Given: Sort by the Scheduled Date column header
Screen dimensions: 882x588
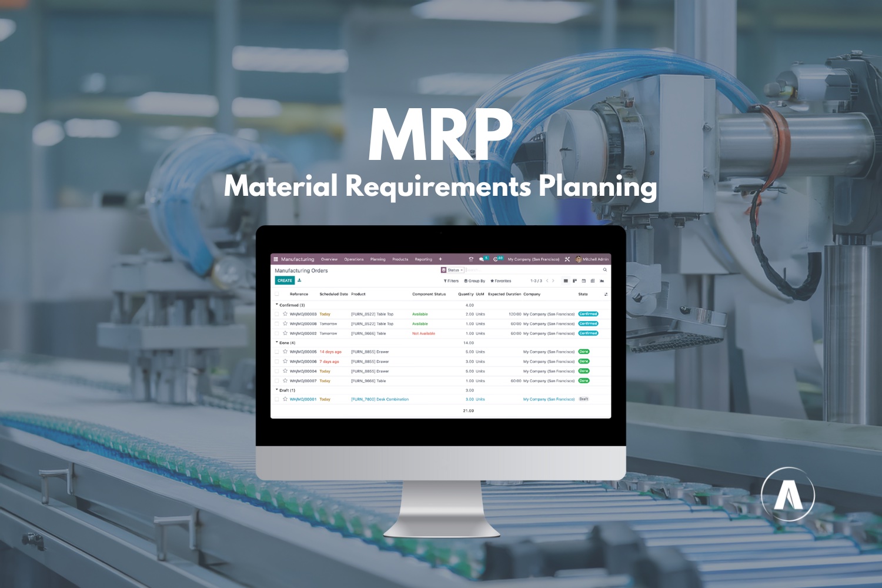Looking at the screenshot, I should 334,294.
